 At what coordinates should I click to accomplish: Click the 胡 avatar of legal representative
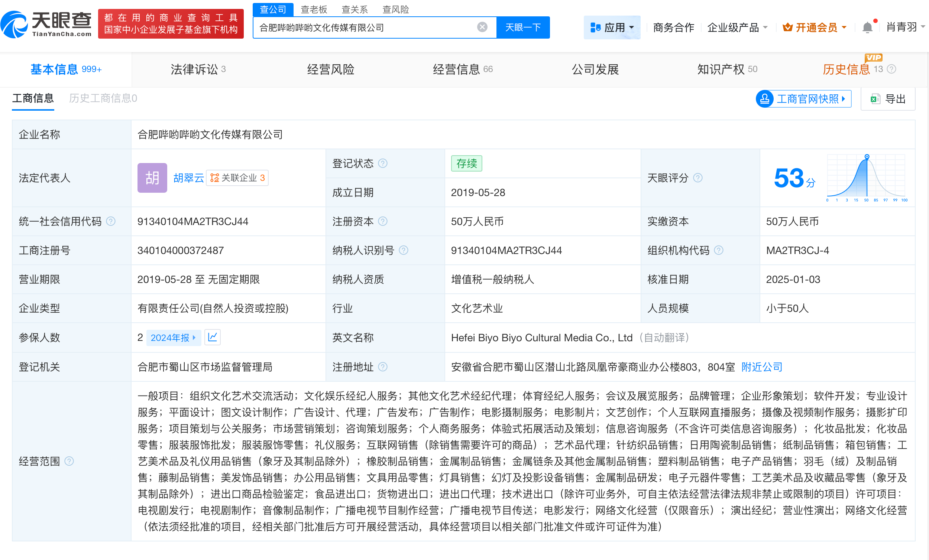point(152,178)
